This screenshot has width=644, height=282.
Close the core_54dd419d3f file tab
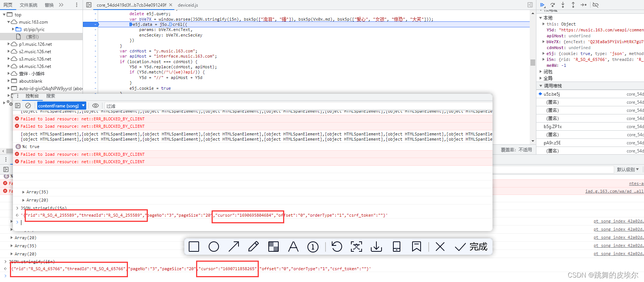click(x=171, y=5)
